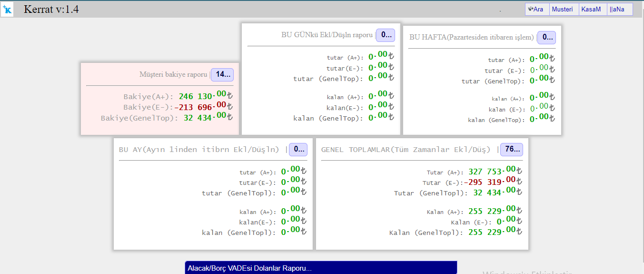Image resolution: width=644 pixels, height=274 pixels.
Task: Open Müşteri bakiye raporu count button
Action: (x=222, y=74)
